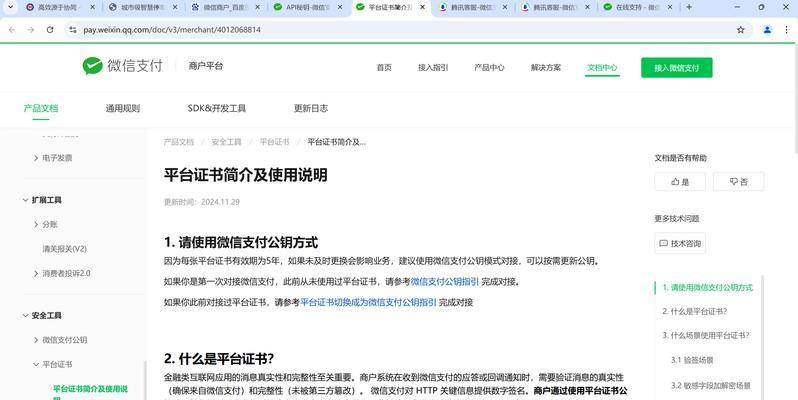Click the 2. 什么是平台证书? heading
798x400 pixels.
pyautogui.click(x=219, y=358)
